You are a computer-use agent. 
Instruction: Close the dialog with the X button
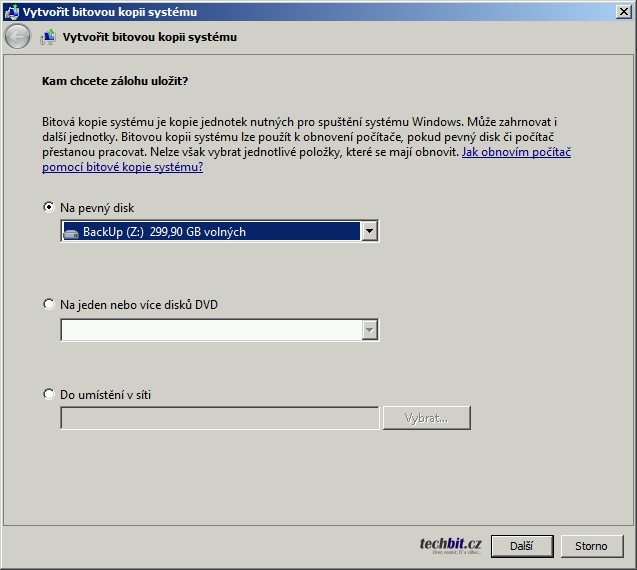623,11
